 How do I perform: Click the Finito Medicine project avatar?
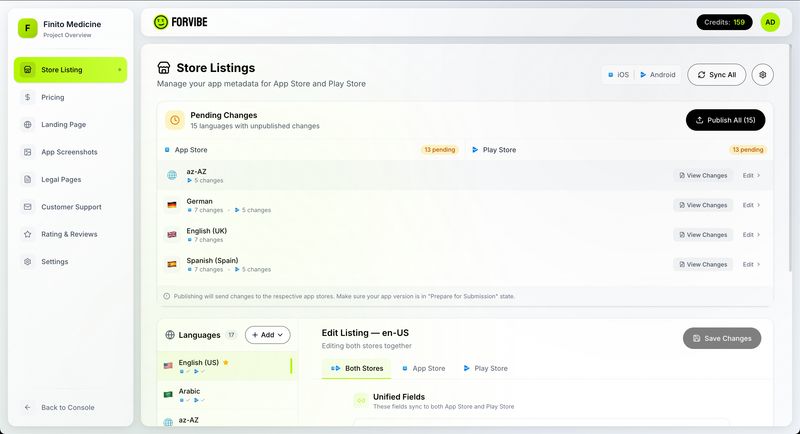tap(28, 28)
